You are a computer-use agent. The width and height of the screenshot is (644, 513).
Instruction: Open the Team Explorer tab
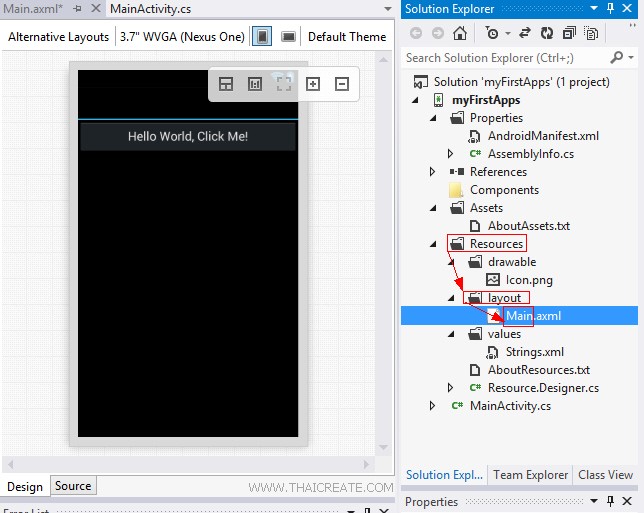coord(530,475)
